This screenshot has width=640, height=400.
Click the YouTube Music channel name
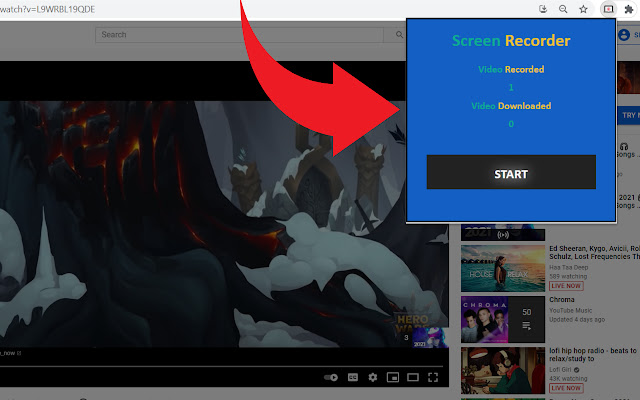570,311
